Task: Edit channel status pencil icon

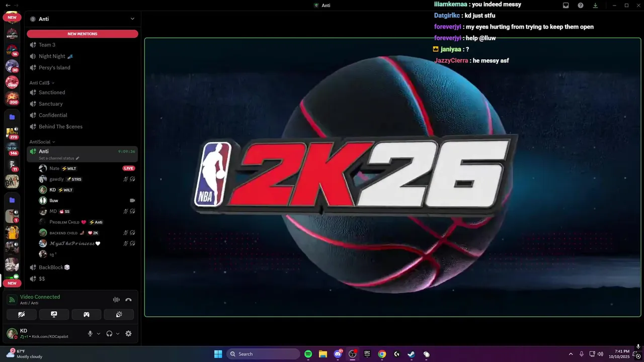Action: (x=77, y=158)
